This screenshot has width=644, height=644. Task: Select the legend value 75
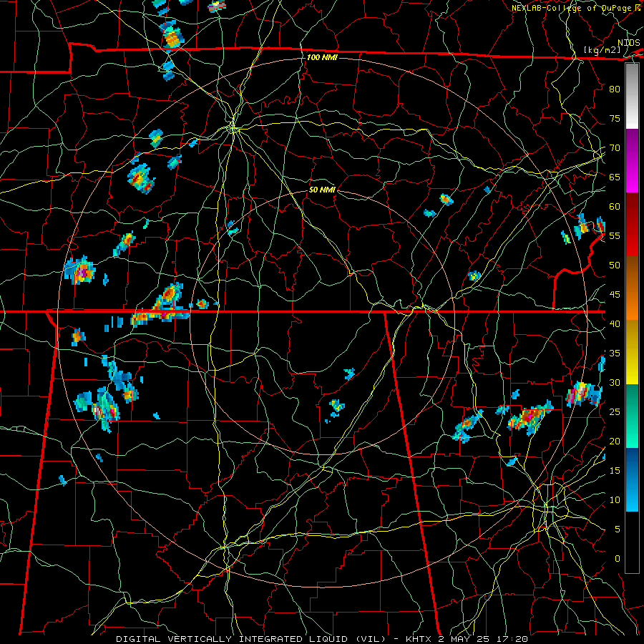[x=615, y=118]
